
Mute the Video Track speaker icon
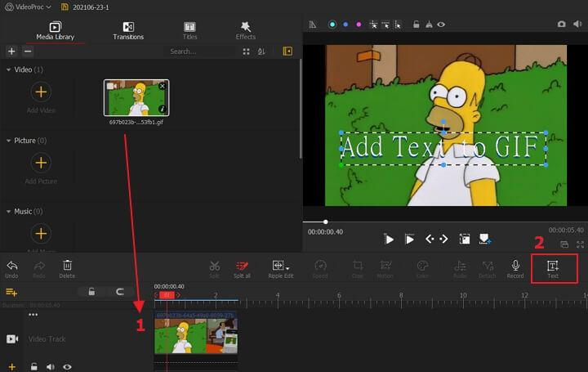(x=51, y=367)
